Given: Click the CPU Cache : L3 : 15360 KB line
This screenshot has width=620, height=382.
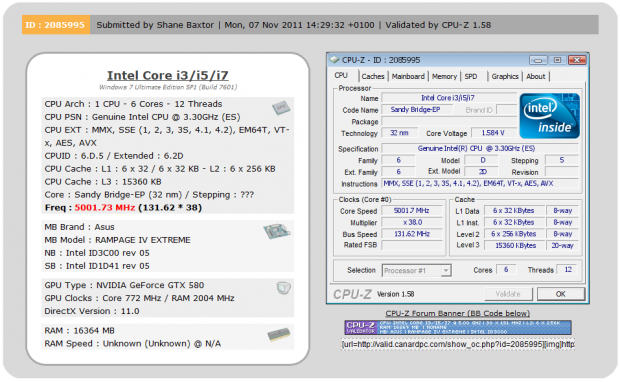Looking at the screenshot, I should (103, 182).
